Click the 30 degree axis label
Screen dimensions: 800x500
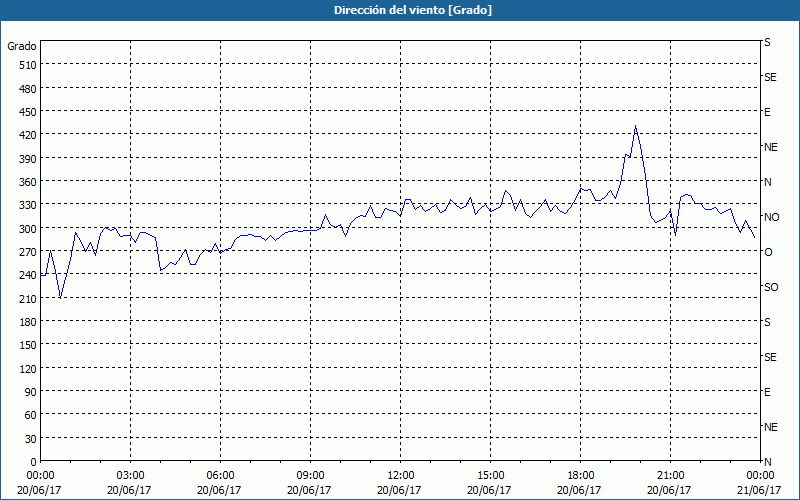coord(31,439)
